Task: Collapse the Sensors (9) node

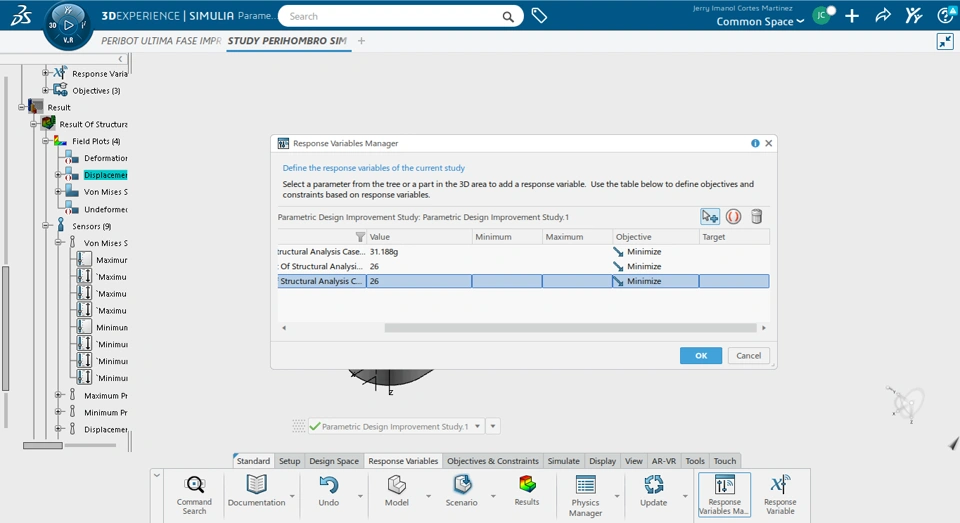Action: click(45, 226)
